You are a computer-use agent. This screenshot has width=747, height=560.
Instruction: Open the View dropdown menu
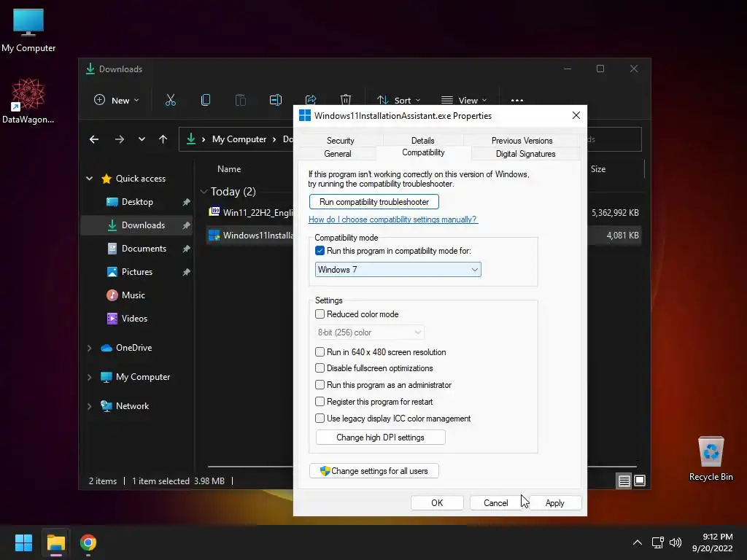[x=463, y=100]
